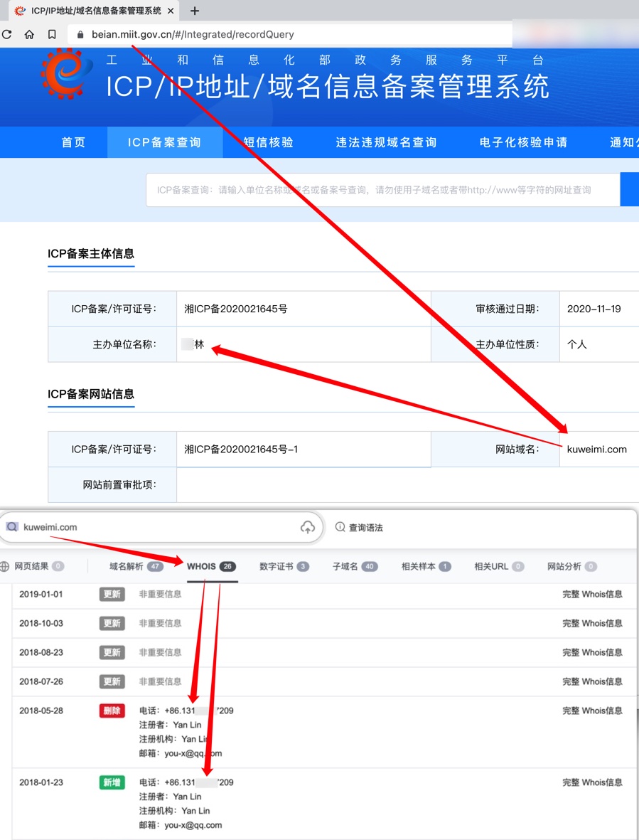The height and width of the screenshot is (840, 639).
Task: Open 完整 Whois信息 for 2018-05-28
Action: click(x=592, y=711)
